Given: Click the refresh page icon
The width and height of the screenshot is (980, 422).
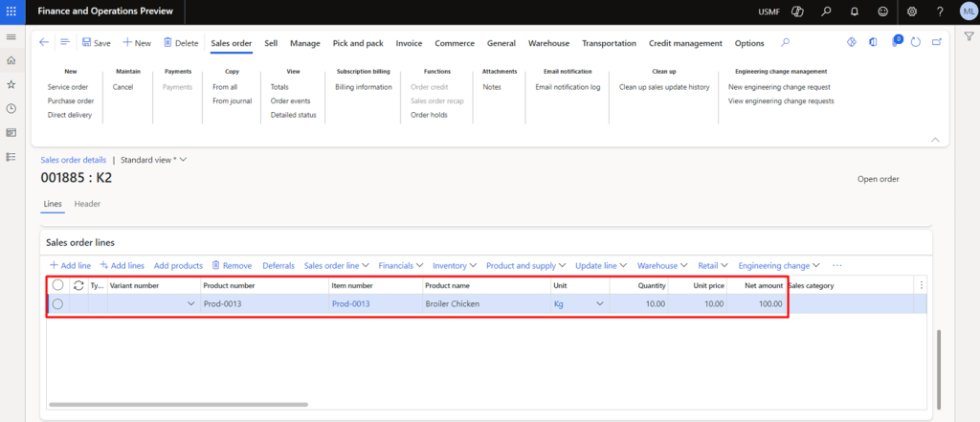Looking at the screenshot, I should (916, 43).
